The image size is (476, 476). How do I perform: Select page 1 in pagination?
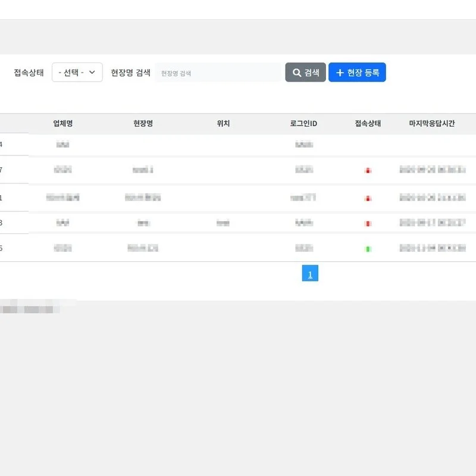(x=310, y=273)
